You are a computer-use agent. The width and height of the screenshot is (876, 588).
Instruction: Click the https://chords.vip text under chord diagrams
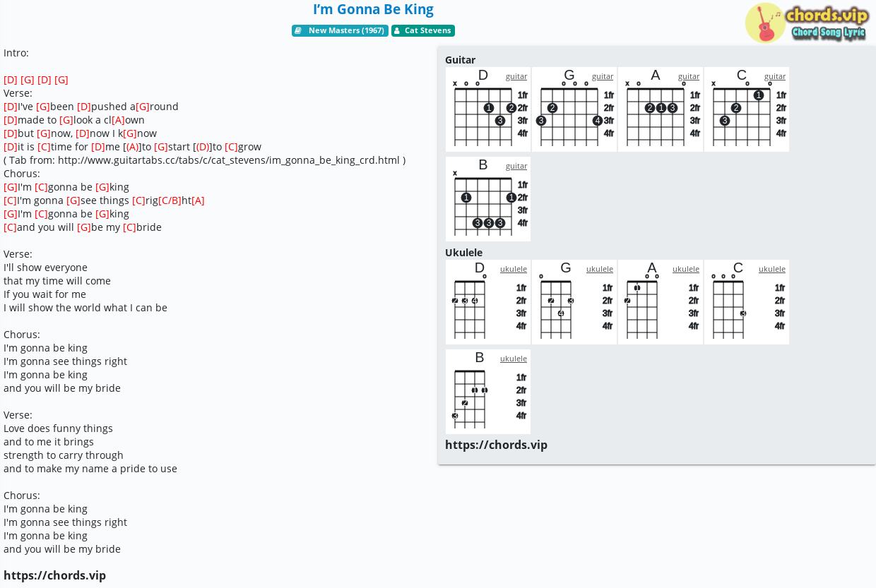tap(496, 445)
